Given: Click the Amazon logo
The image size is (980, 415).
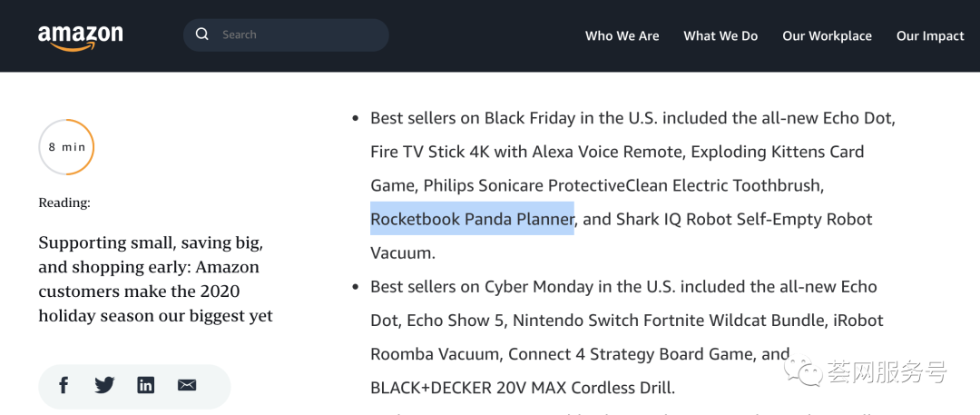Looking at the screenshot, I should pos(80,36).
